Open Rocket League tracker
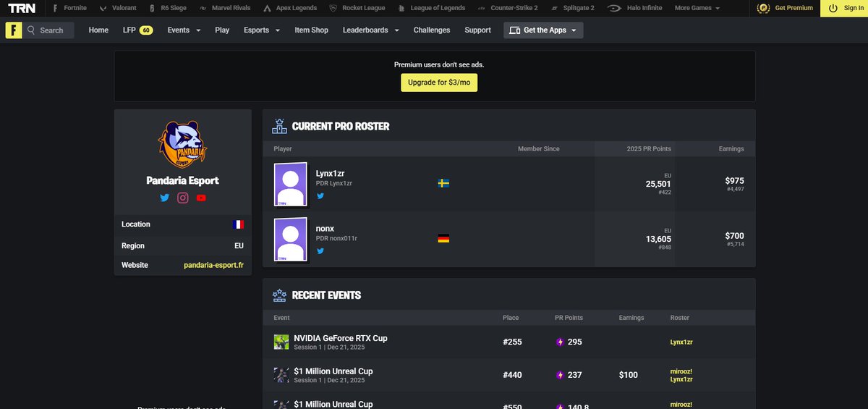This screenshot has height=409, width=868. pyautogui.click(x=357, y=8)
